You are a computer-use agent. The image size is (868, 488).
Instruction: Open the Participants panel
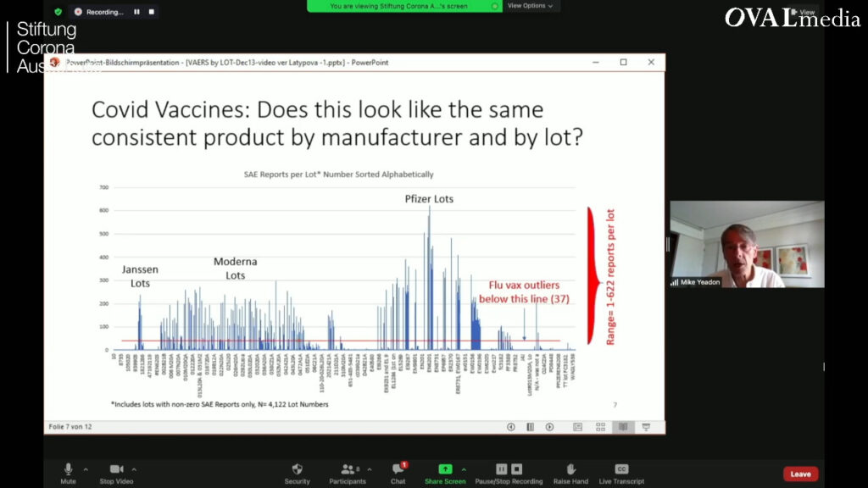(347, 474)
